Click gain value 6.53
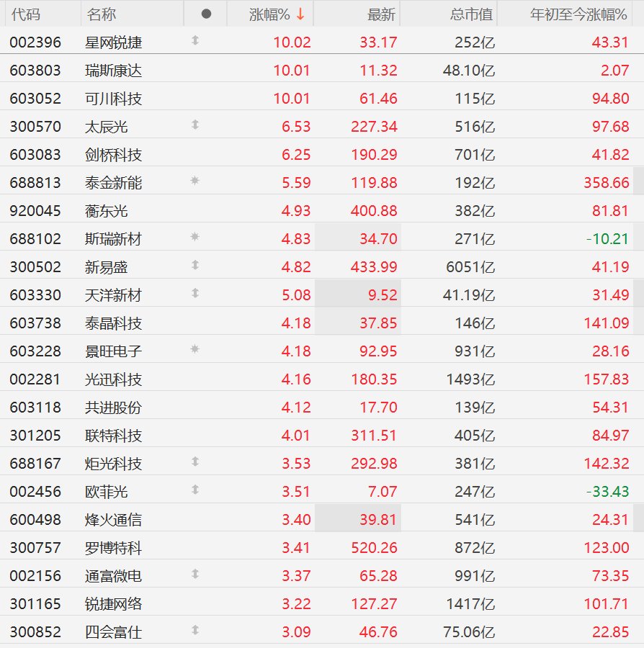This screenshot has height=648, width=644. tap(296, 127)
